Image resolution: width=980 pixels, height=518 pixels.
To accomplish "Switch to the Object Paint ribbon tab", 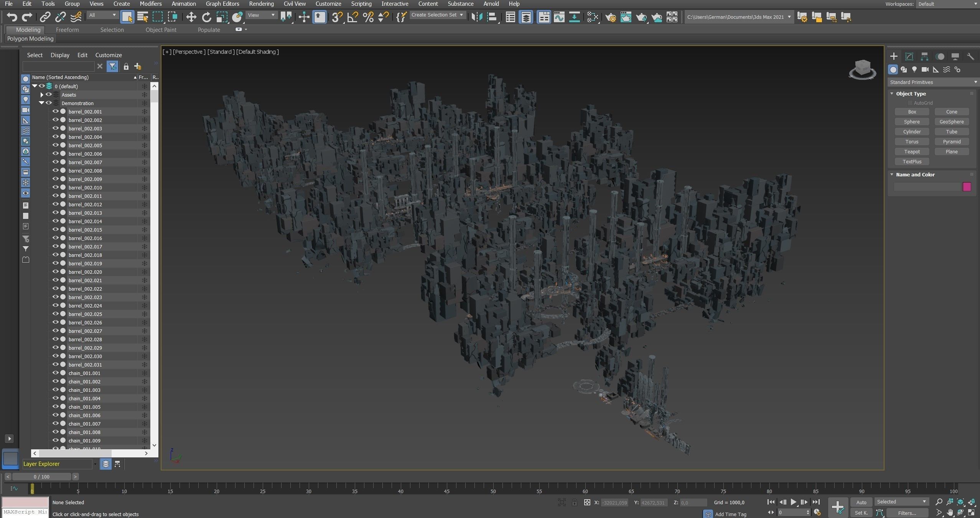I will [161, 30].
